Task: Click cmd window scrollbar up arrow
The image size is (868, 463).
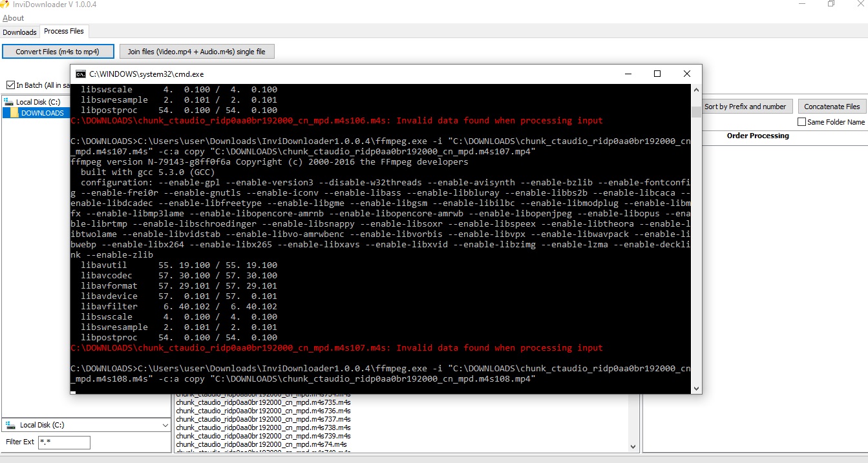Action: coord(696,89)
